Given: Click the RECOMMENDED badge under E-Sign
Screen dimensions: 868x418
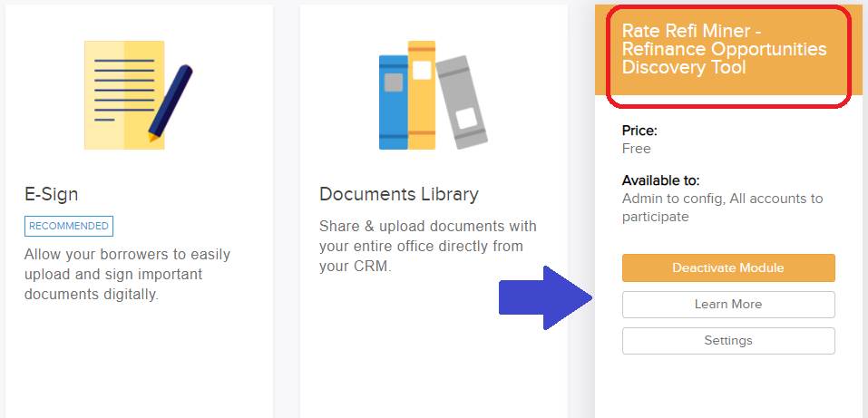Looking at the screenshot, I should pos(69,226).
